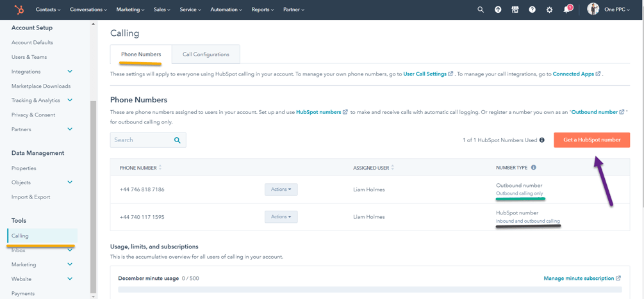Open the search magnifier in top bar

tap(481, 10)
